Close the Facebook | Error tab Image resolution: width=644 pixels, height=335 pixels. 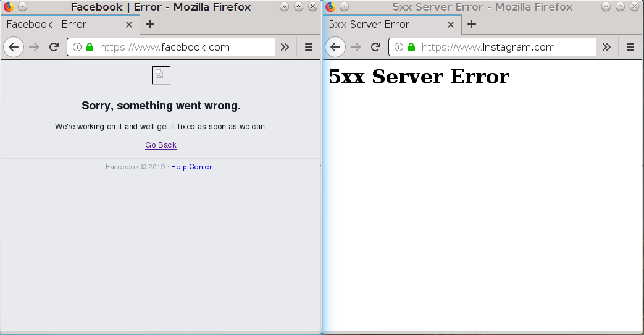(x=129, y=25)
